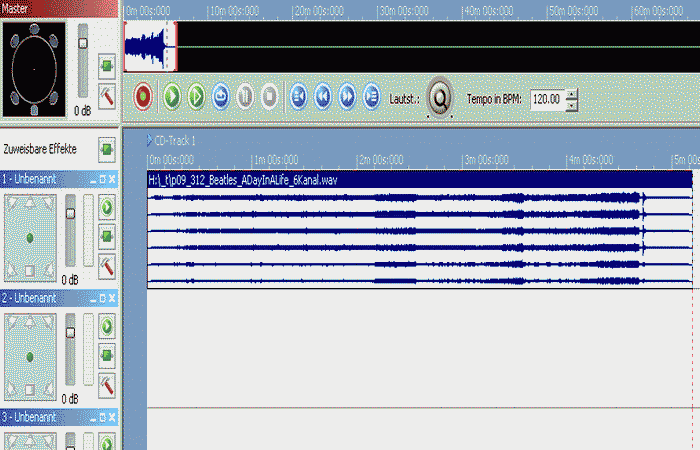Click the first green Play button
The image size is (700, 450).
tap(172, 96)
